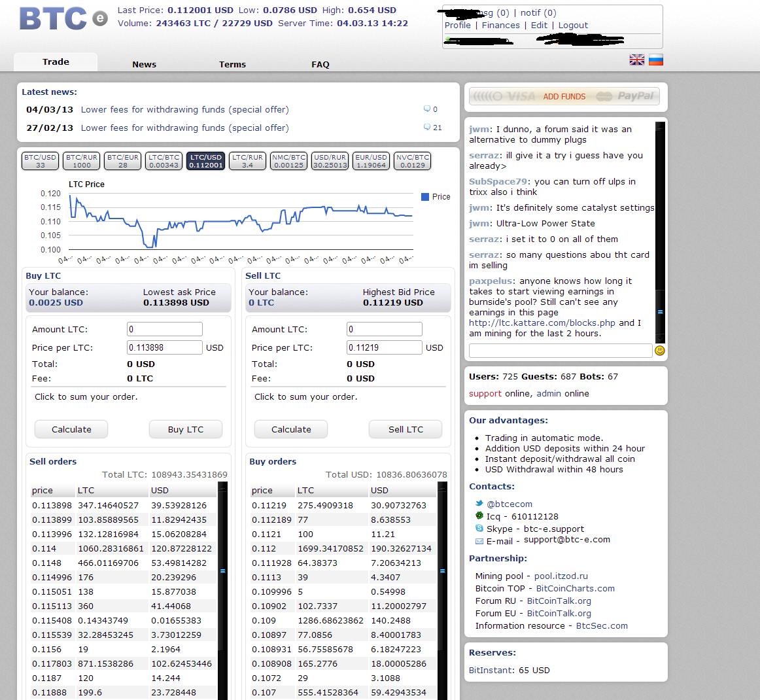Open the ltc.kattare.com blocks link in chat
This screenshot has width=760, height=700.
(x=542, y=323)
